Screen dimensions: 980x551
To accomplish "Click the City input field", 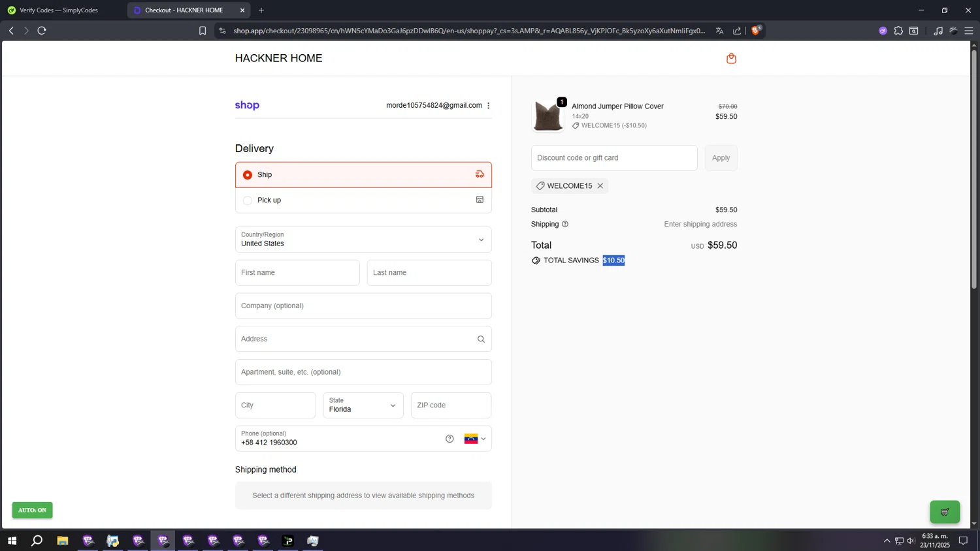I will click(275, 405).
